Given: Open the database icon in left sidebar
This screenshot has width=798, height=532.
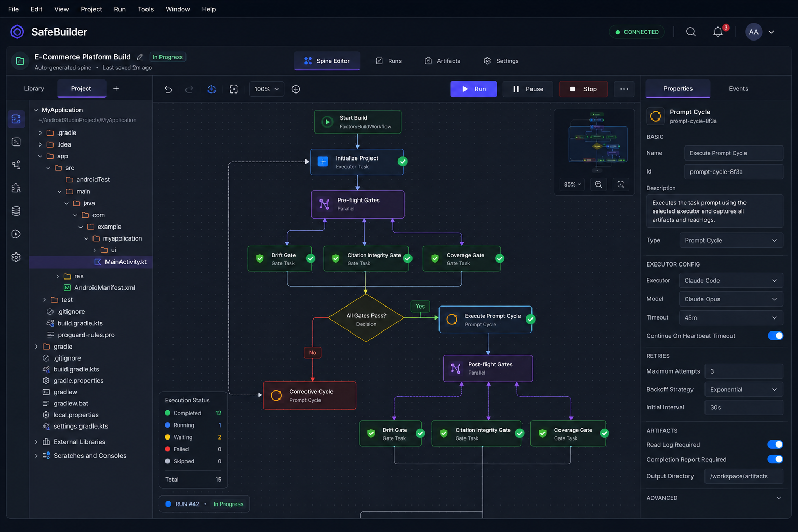Looking at the screenshot, I should click(x=16, y=211).
